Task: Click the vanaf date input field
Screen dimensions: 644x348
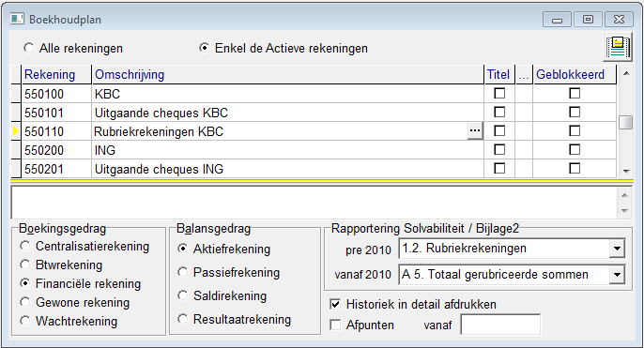Action: [x=500, y=325]
